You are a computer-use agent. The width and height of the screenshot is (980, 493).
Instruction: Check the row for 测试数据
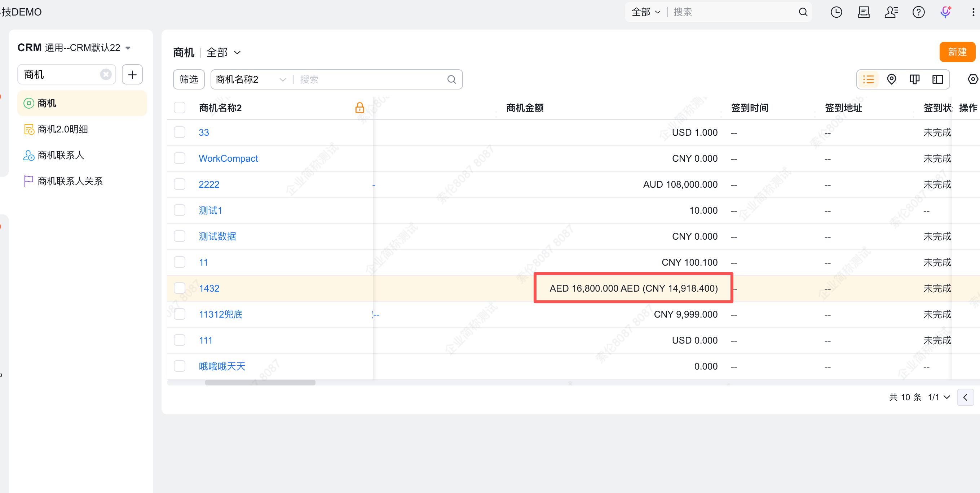(x=180, y=236)
